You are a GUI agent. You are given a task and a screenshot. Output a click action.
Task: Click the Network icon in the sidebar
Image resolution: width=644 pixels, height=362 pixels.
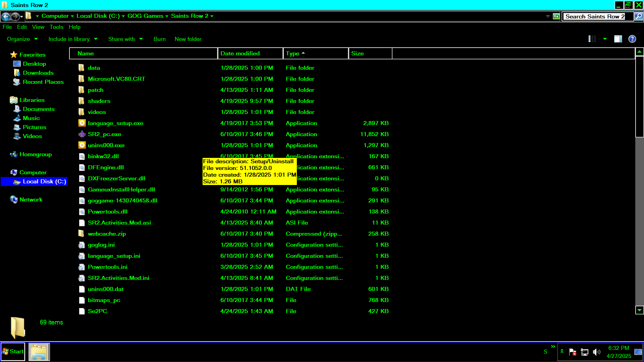(x=14, y=199)
